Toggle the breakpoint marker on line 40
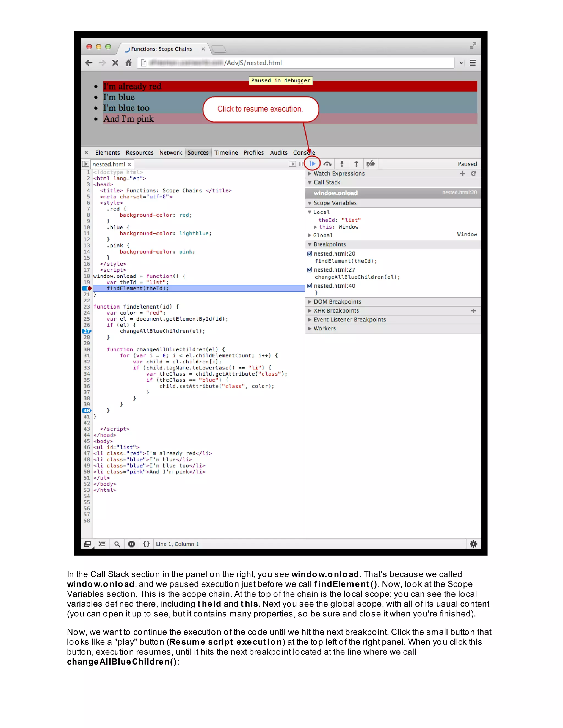This screenshot has width=563, height=728. (87, 410)
